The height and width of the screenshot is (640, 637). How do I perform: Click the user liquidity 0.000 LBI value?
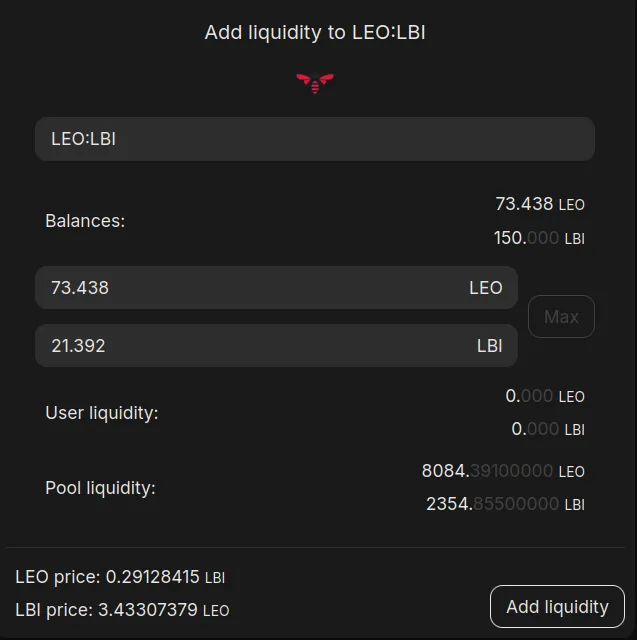(x=548, y=429)
